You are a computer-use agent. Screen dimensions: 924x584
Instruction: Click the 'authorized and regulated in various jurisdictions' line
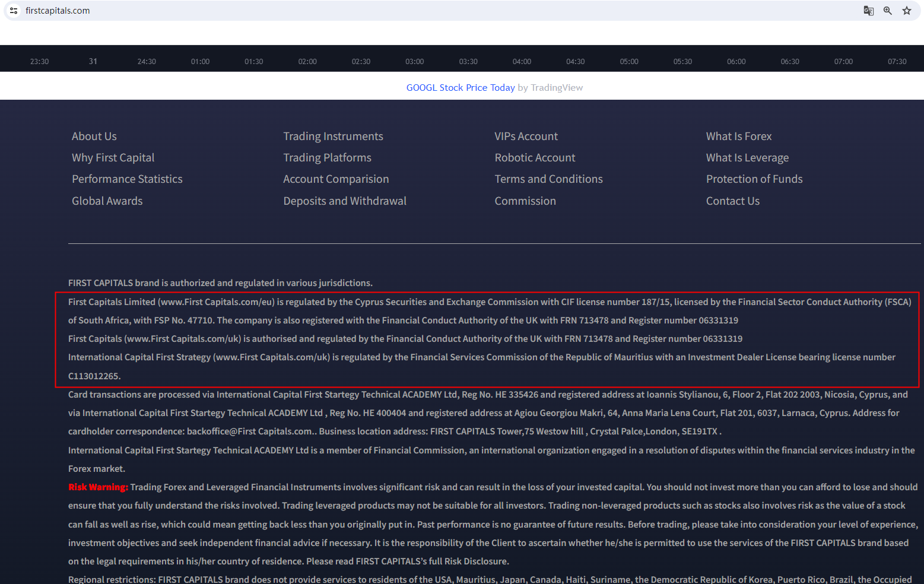tap(220, 283)
